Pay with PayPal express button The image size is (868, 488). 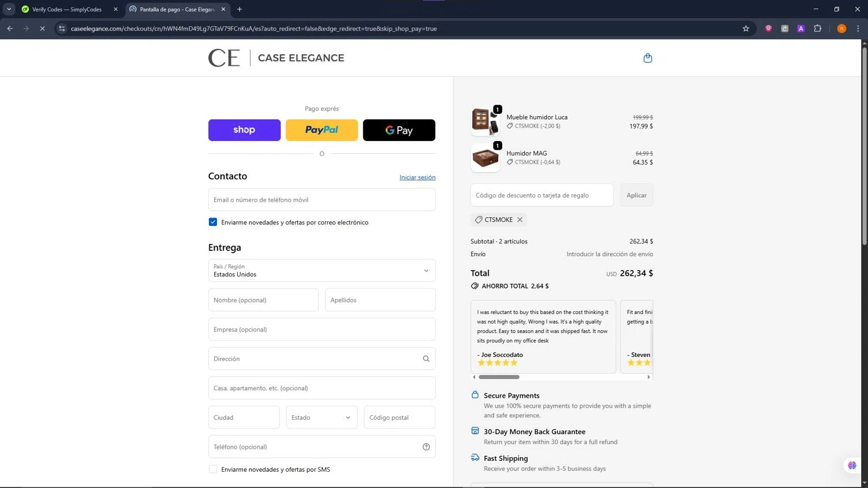click(322, 130)
